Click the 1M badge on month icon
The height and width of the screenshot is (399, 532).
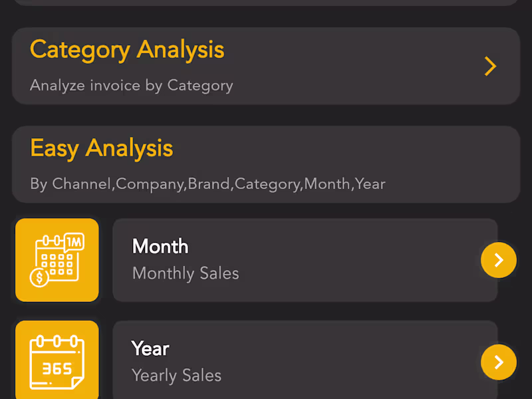(x=74, y=243)
